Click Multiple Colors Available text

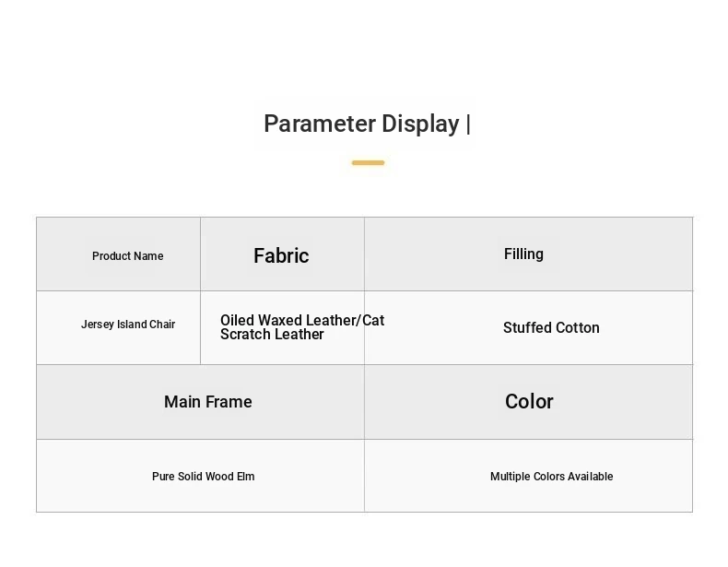point(552,477)
